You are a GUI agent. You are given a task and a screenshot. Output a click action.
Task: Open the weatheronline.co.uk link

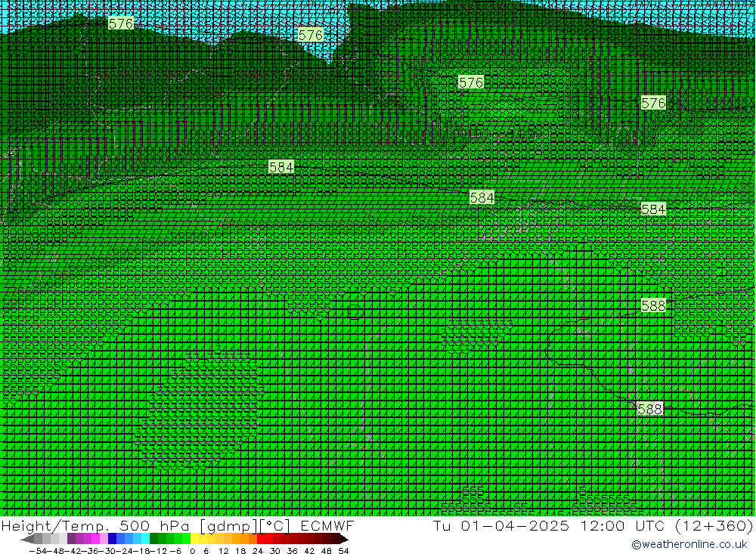tap(689, 544)
